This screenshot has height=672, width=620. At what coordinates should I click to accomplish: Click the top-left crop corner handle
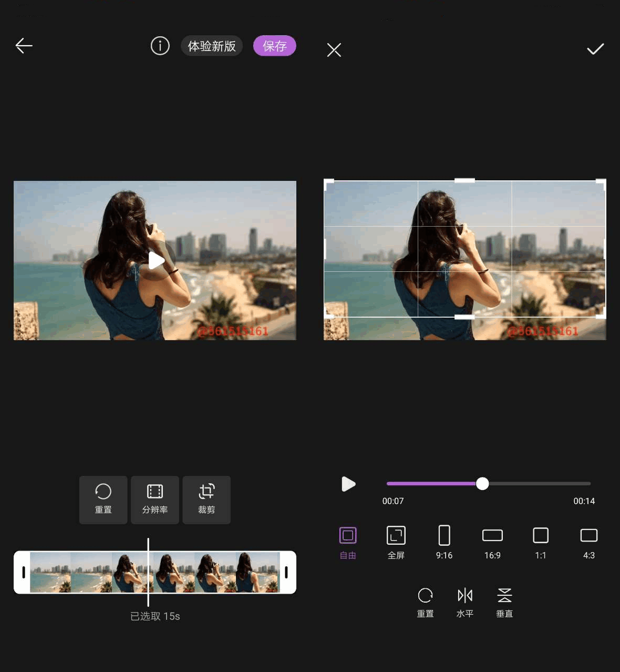328,184
